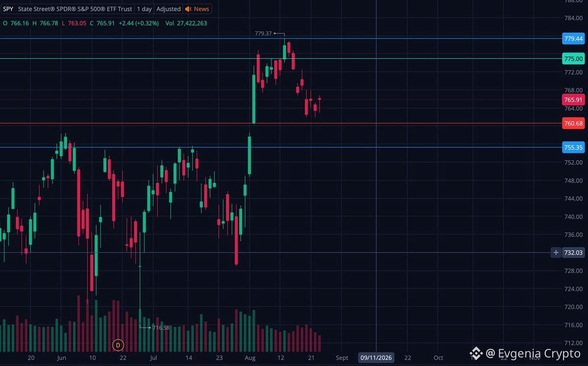Click the 779.37 high price annotation

click(x=263, y=34)
